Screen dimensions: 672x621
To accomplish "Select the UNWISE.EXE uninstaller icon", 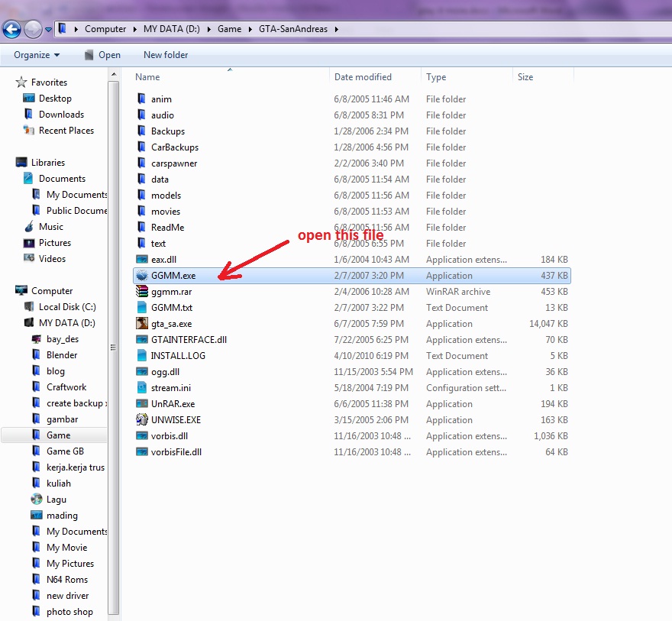I will point(142,419).
